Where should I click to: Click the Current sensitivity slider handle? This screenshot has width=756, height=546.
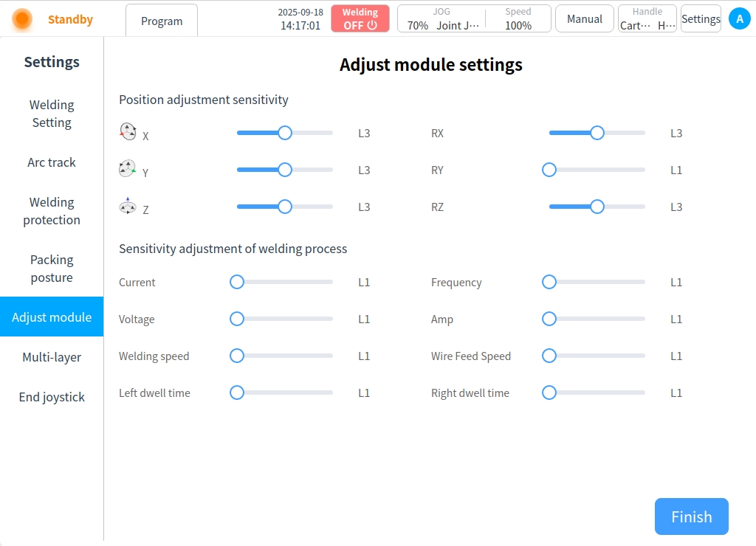pos(237,282)
